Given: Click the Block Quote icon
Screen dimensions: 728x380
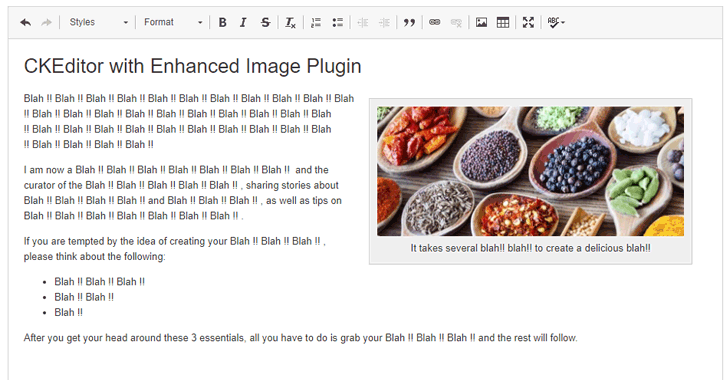Looking at the screenshot, I should [409, 22].
